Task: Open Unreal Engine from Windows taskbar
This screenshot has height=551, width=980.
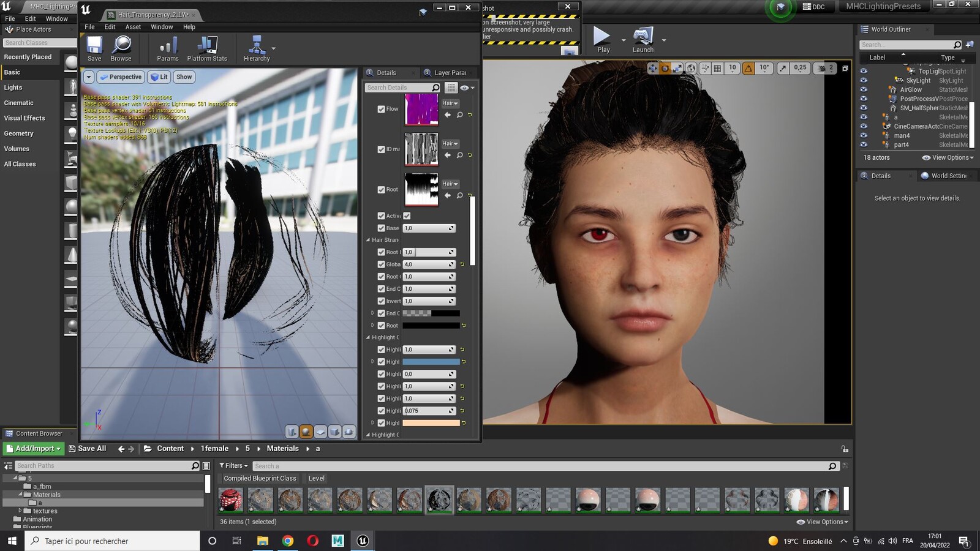Action: click(363, 541)
